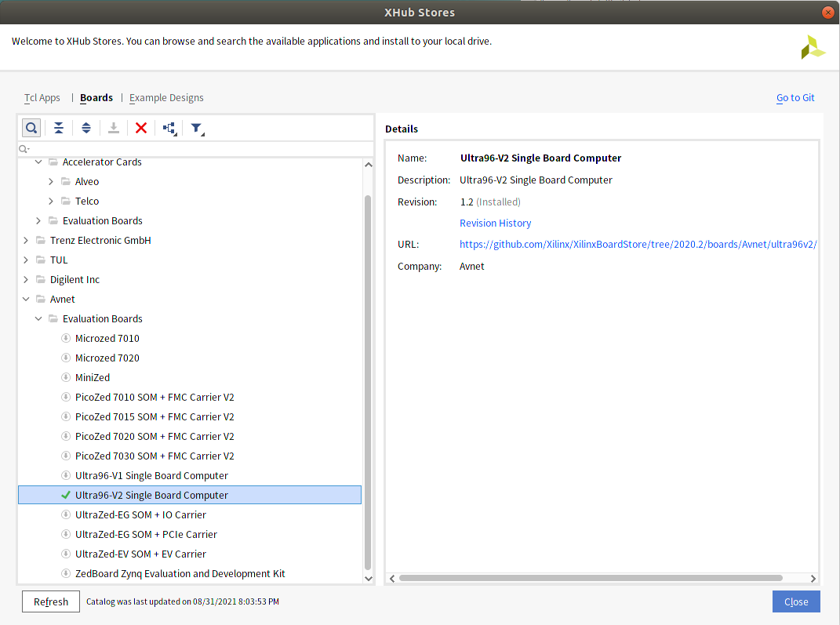
Task: Click the blue Close button
Action: [796, 601]
